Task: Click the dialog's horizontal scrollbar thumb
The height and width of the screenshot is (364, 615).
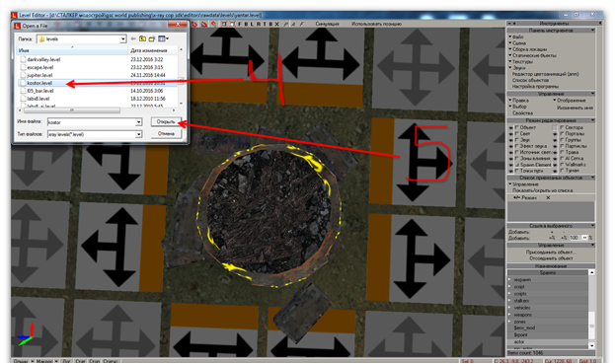Action: (72, 110)
